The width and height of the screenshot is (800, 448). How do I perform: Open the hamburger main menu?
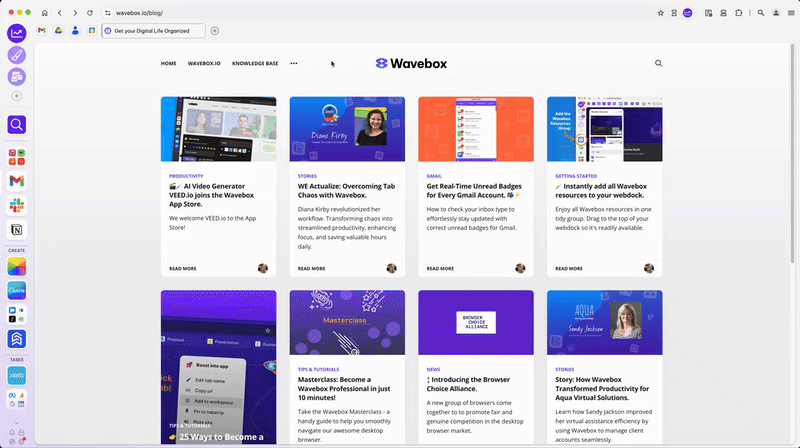click(x=791, y=13)
